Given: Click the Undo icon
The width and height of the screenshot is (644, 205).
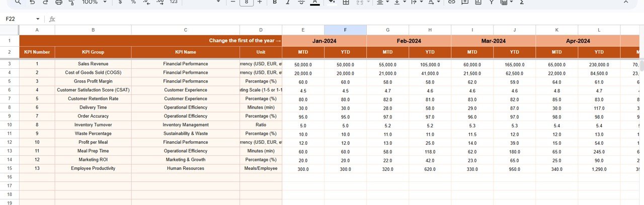Looking at the screenshot, I should [x=32, y=2].
